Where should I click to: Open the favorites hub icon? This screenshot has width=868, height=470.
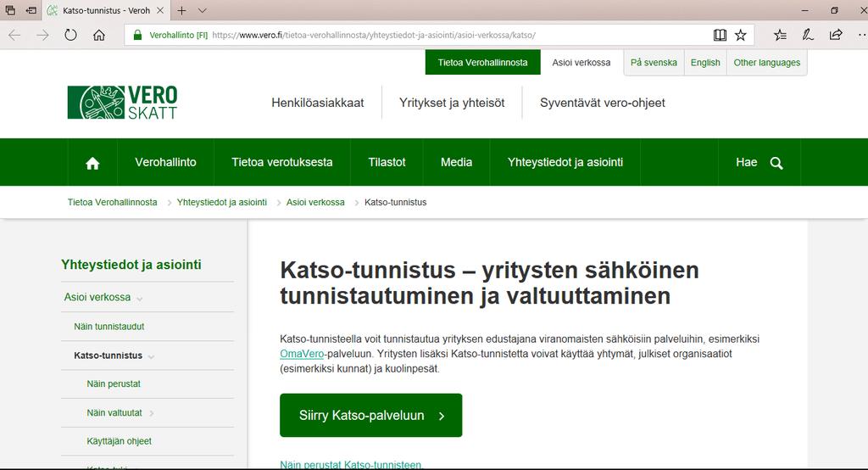click(780, 35)
